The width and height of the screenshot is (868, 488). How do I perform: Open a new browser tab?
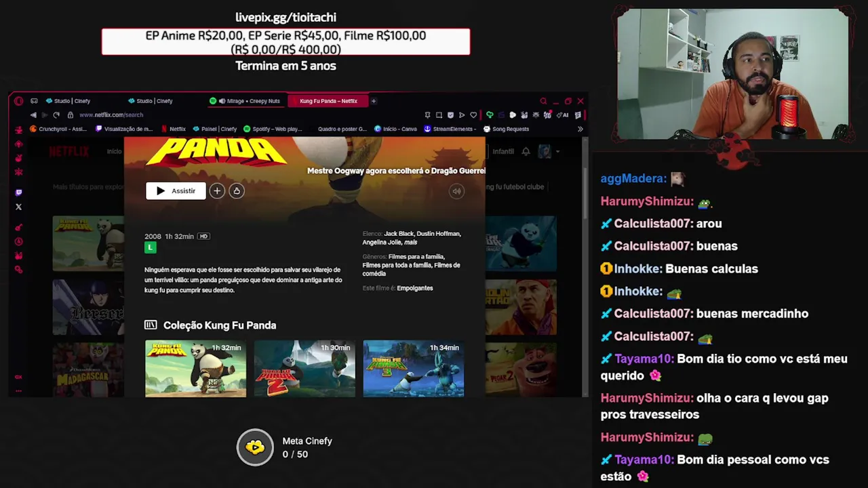point(373,101)
